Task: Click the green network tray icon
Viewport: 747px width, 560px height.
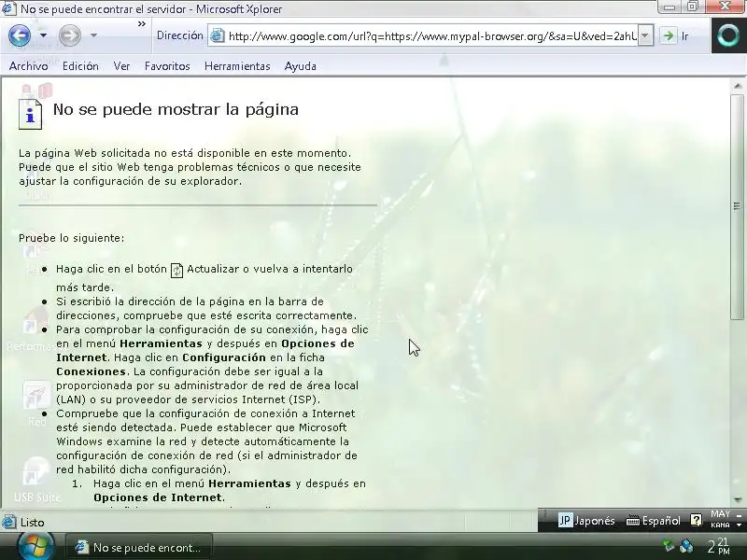Action: 669,547
